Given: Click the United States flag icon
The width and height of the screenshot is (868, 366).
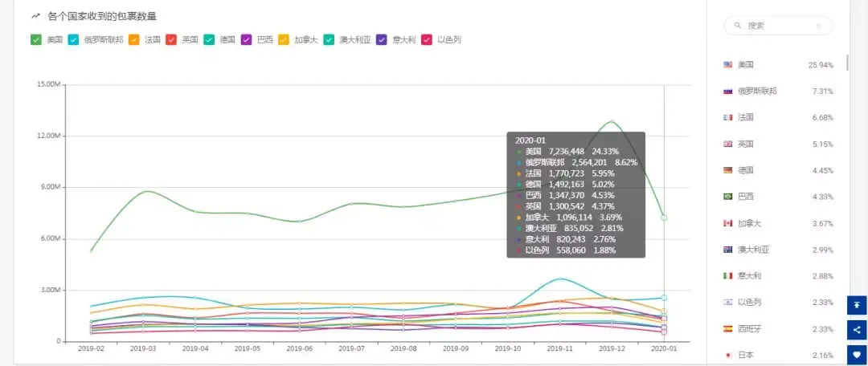Looking at the screenshot, I should pos(728,65).
